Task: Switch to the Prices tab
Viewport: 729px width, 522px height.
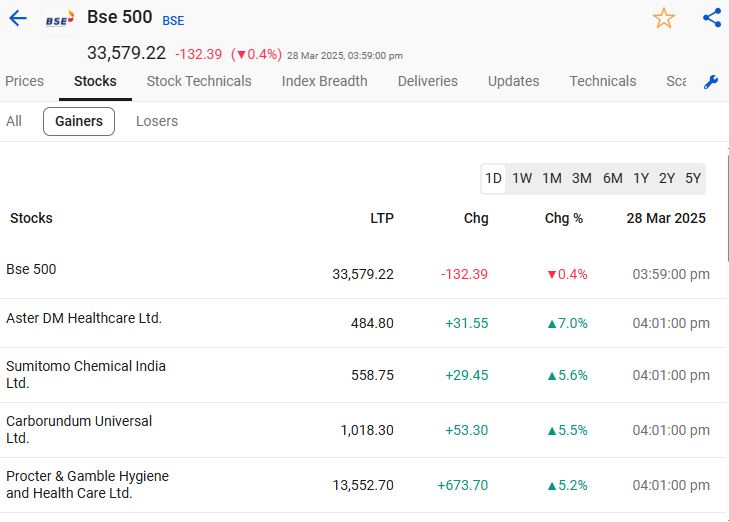Action: (x=24, y=81)
